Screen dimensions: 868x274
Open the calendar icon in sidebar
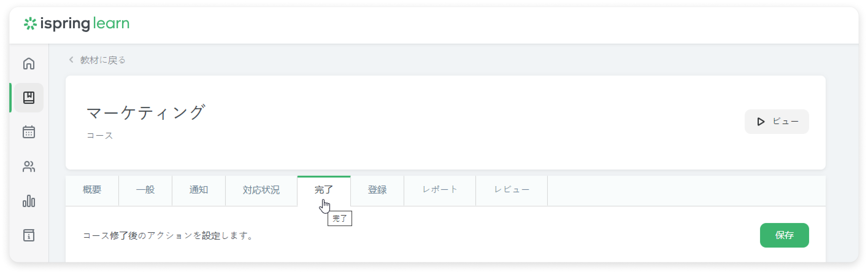[29, 132]
